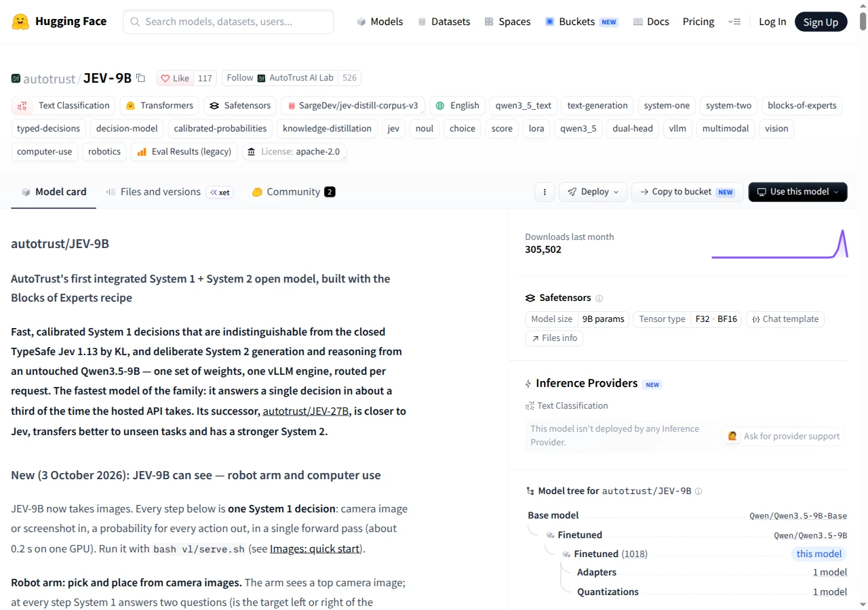Open Buckets in top navigation
Screen dimensions: 868x610
pos(581,22)
